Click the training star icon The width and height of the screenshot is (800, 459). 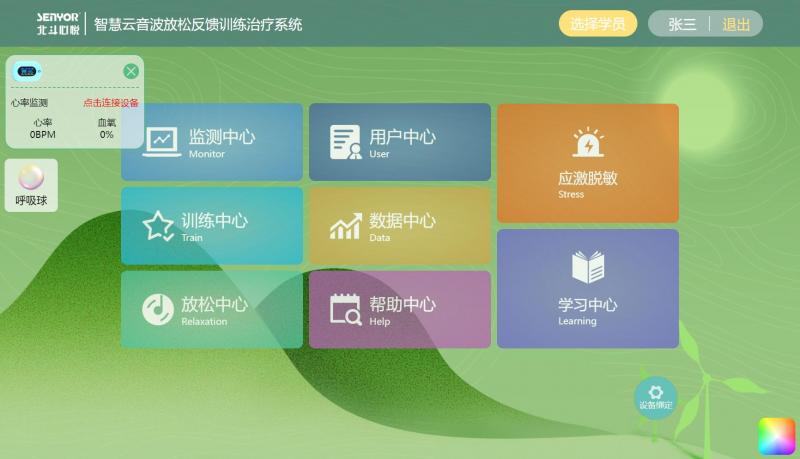pos(158,226)
